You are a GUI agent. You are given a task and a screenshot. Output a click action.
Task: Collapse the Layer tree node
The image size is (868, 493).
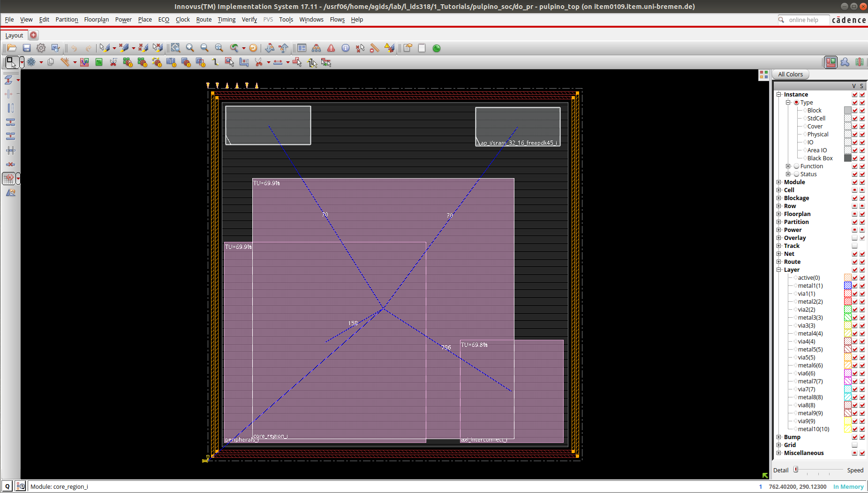coord(779,269)
